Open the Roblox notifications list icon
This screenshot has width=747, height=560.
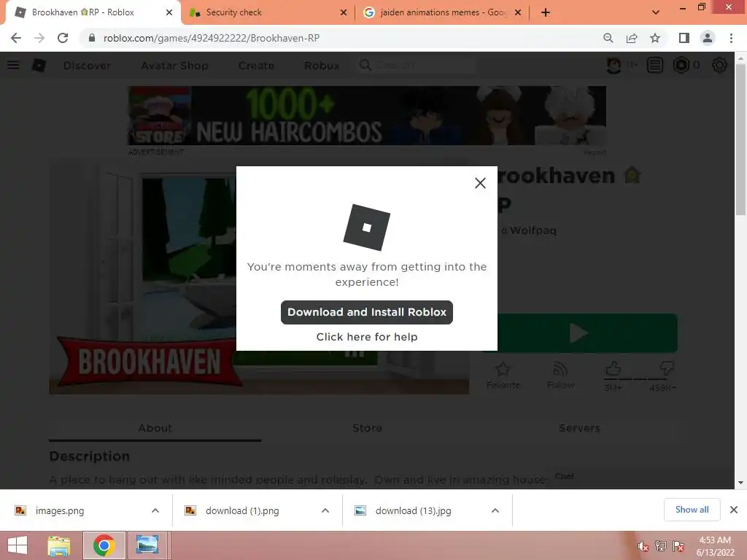click(x=655, y=65)
